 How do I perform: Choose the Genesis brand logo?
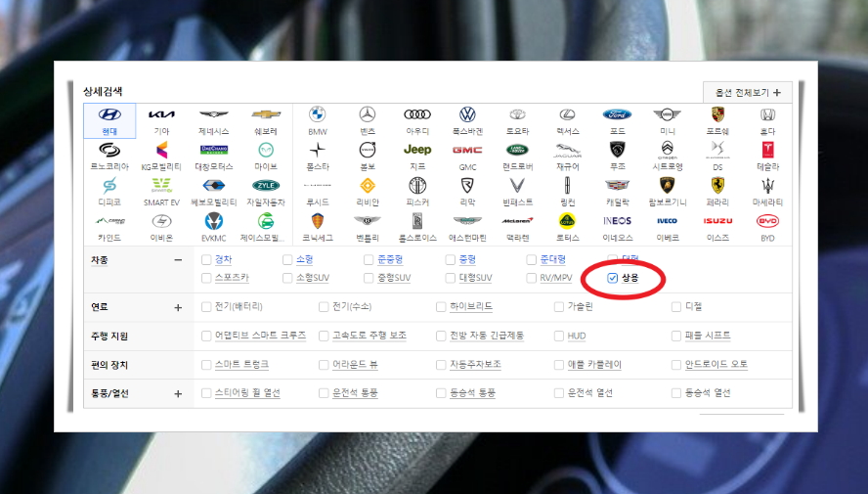tap(214, 114)
